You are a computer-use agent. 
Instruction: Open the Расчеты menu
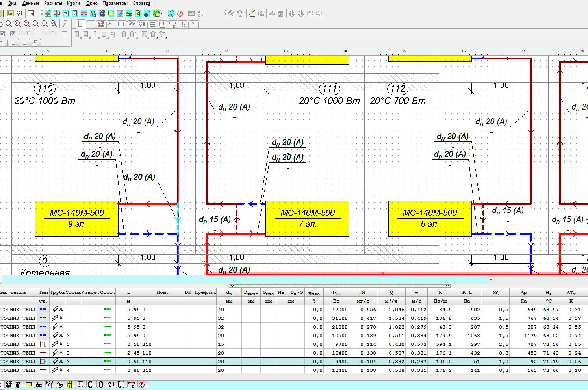[53, 3]
